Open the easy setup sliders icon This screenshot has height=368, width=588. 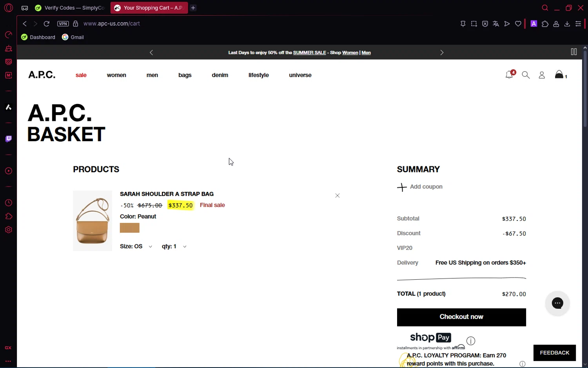pyautogui.click(x=578, y=24)
